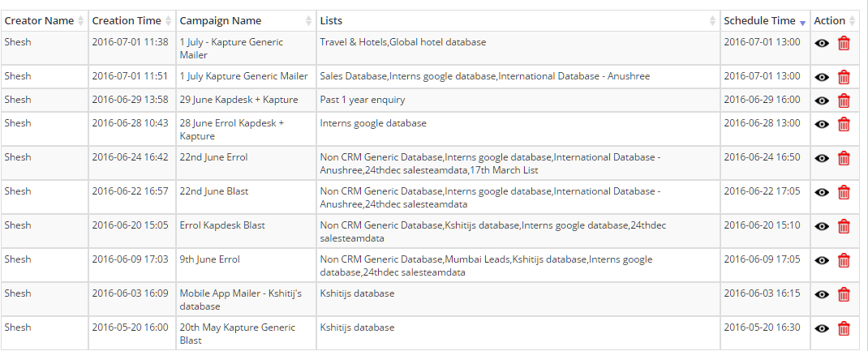Delete the 1 July - Kapture Generic Mailer campaign
This screenshot has height=351, width=868.
844,43
